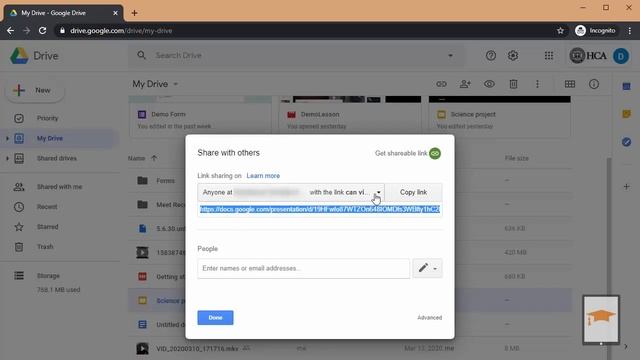Click the account avatar D
Viewport: 640px width, 360px height.
(x=621, y=56)
